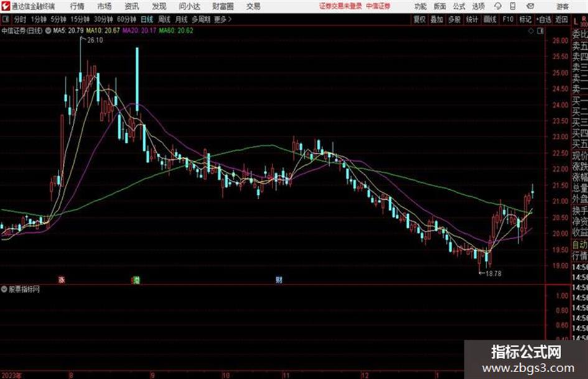The width and height of the screenshot is (588, 379).
Task: Switch to 5分钟 period tab
Action: [58, 19]
